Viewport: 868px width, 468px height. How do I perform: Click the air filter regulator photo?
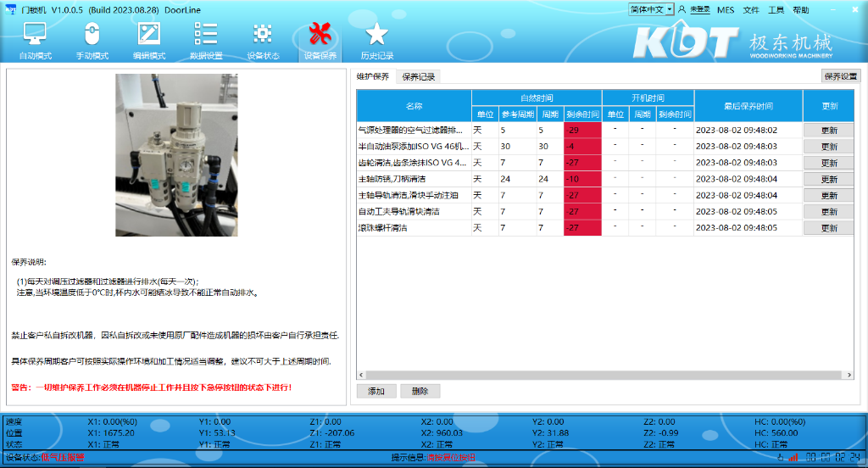pyautogui.click(x=176, y=154)
